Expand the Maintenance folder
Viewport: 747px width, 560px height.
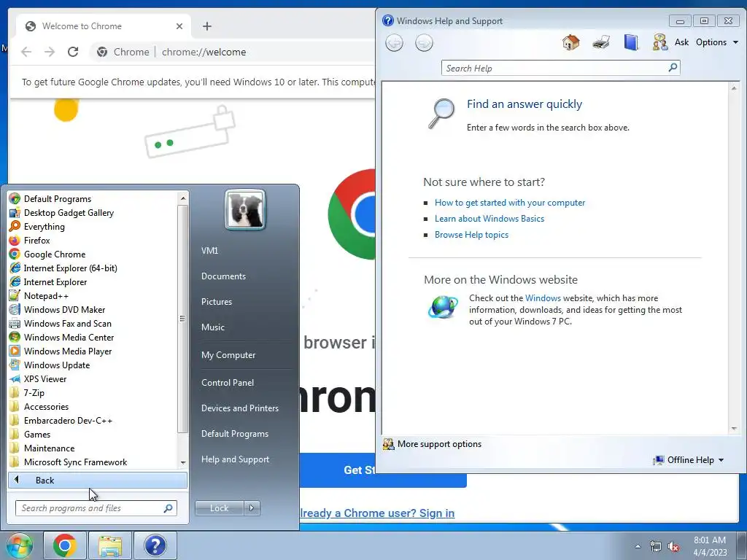pos(49,448)
